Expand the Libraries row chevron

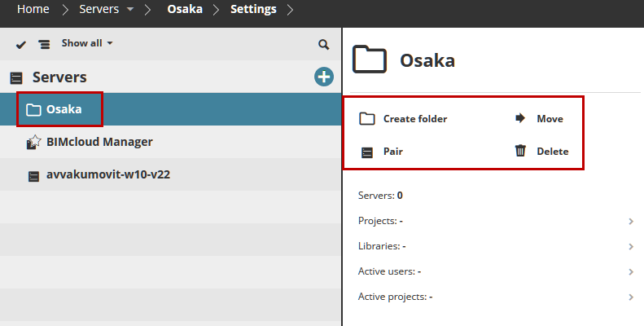coord(631,246)
